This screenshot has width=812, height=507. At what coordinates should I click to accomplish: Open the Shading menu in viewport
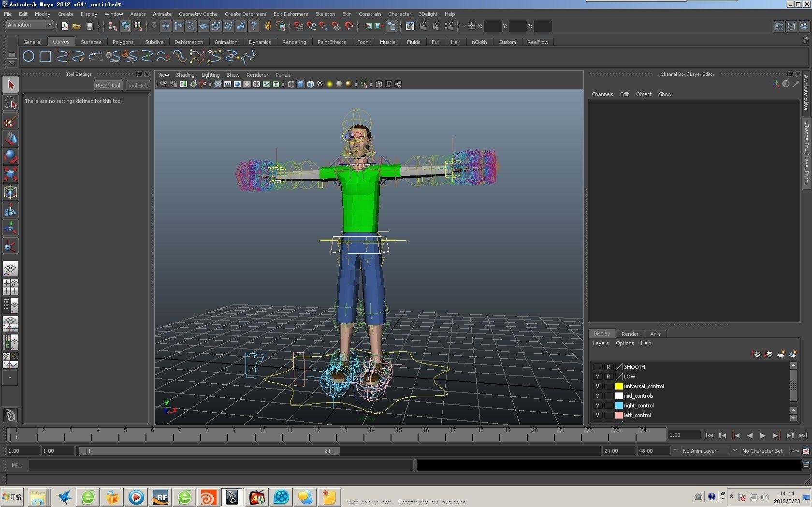click(185, 75)
